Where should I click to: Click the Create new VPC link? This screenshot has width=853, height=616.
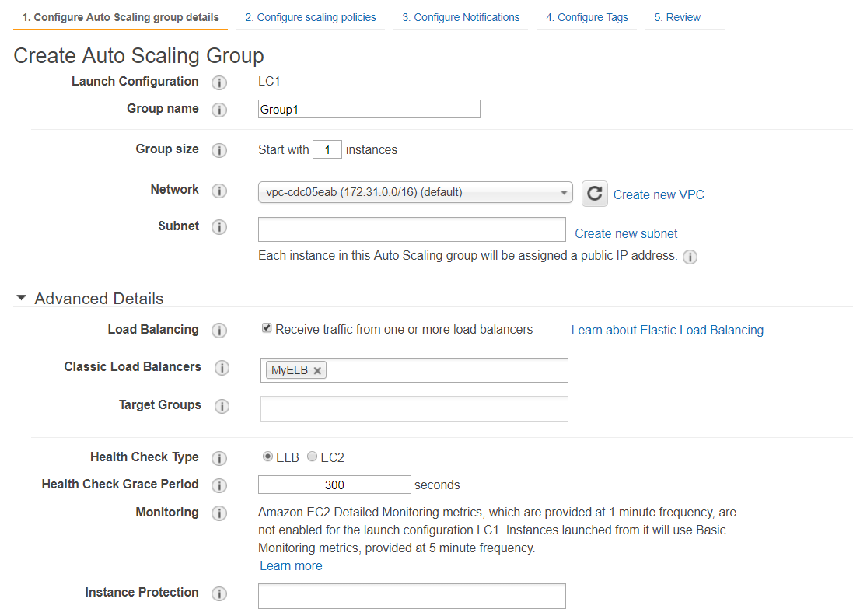click(659, 194)
